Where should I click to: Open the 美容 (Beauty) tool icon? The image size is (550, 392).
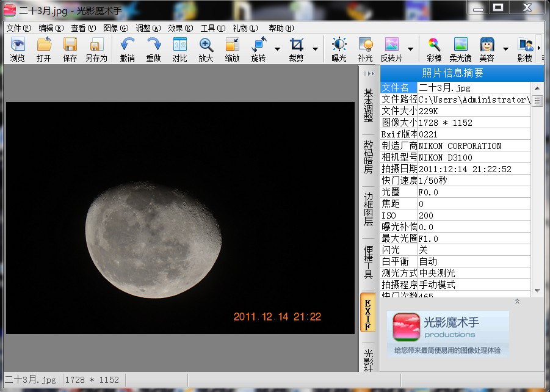(x=487, y=45)
